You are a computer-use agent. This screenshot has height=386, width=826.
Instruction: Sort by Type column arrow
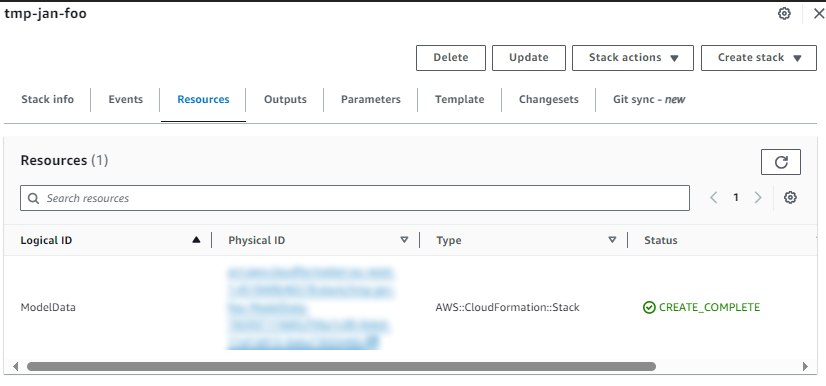[x=612, y=240]
